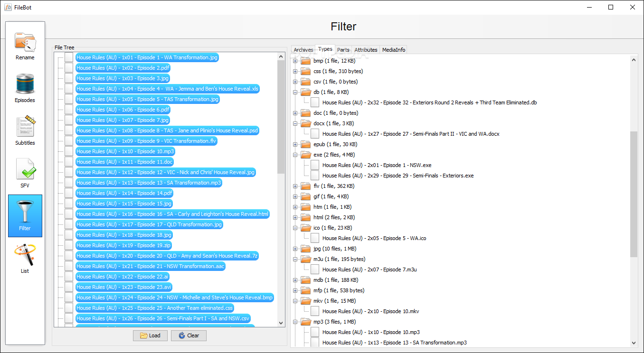Switch to the MediaInfo tab
The image size is (644, 353).
tap(394, 50)
